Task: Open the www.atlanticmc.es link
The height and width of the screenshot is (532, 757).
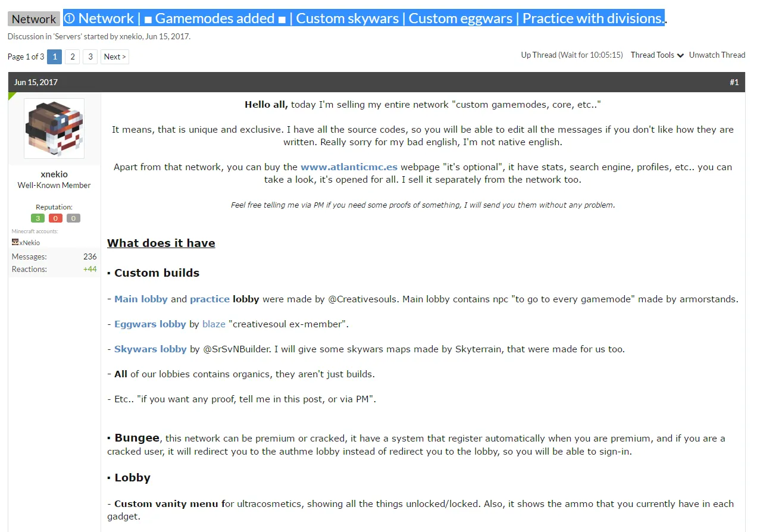Action: [349, 167]
